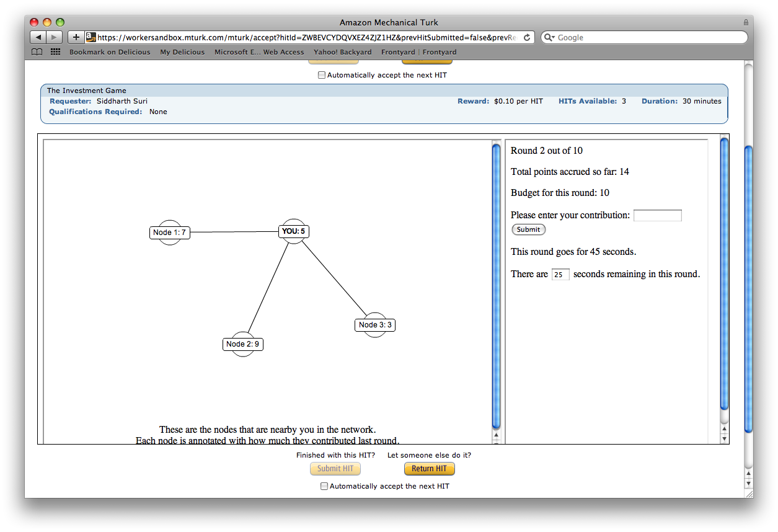Go back with the browser back arrow
Screen dimensions: 778x532
point(38,37)
